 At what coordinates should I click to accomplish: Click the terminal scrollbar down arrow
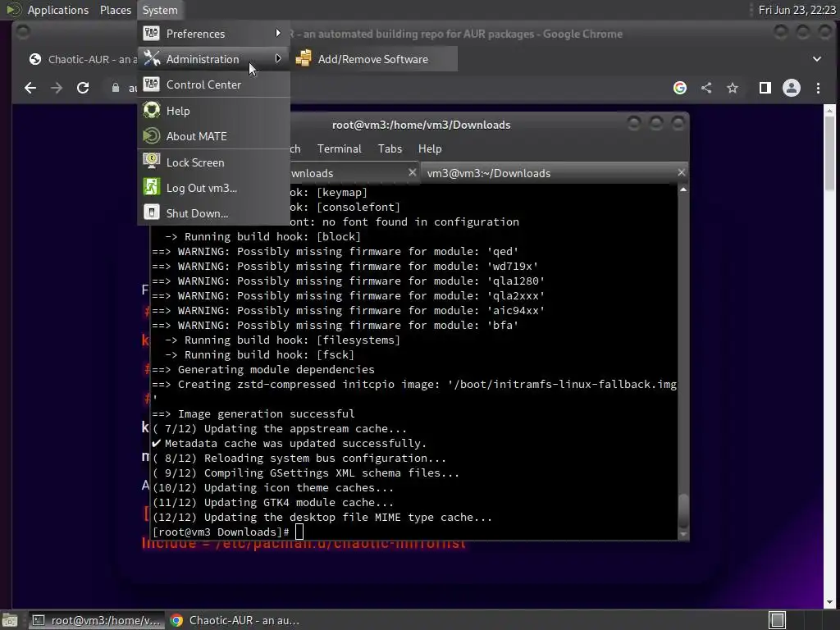point(683,534)
